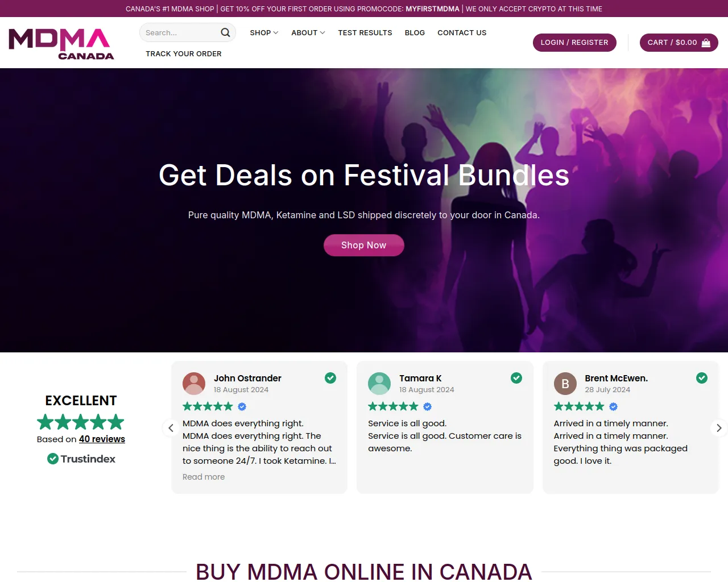Viewport: 728px width, 582px height.
Task: Show next reviews with right arrow
Action: pyautogui.click(x=719, y=428)
